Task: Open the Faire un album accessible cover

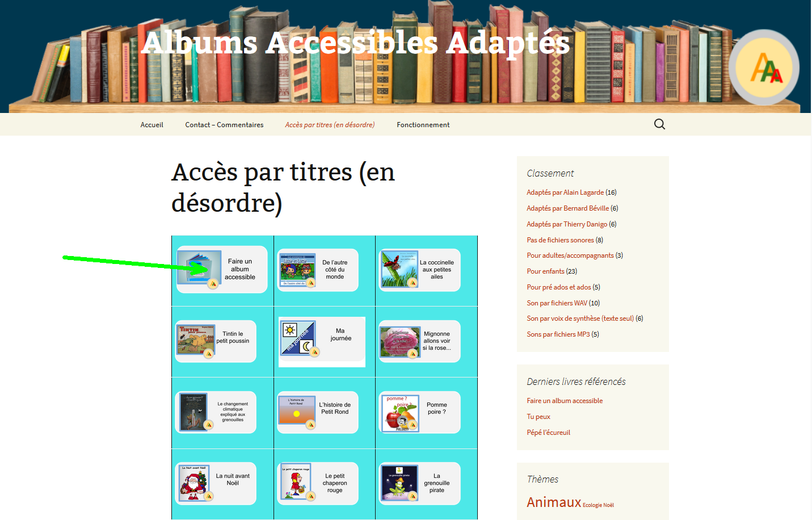Action: coord(199,267)
